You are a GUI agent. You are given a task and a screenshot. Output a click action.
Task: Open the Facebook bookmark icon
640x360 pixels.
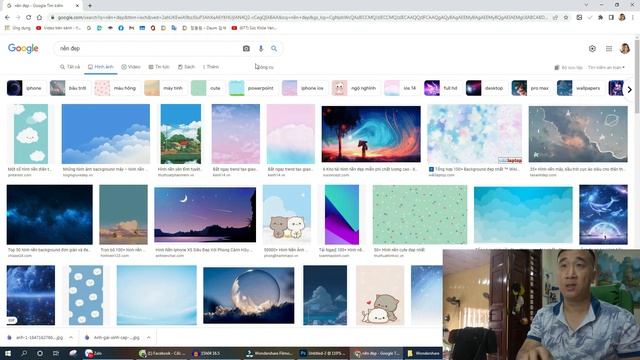coord(121,28)
